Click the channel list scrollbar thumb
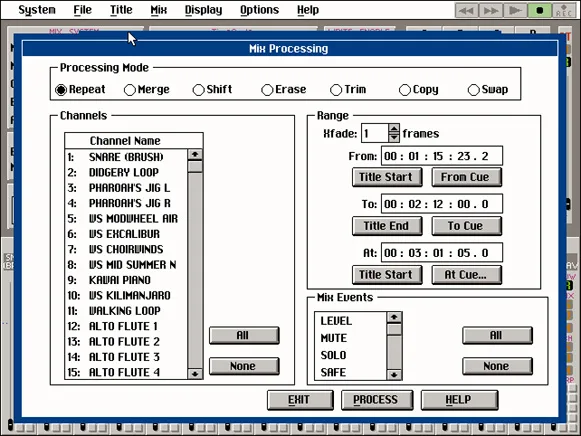 click(195, 166)
